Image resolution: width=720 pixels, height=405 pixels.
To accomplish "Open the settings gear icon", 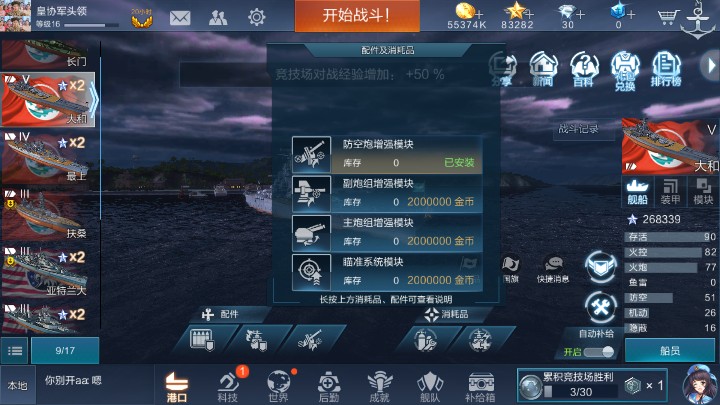I will (x=256, y=17).
